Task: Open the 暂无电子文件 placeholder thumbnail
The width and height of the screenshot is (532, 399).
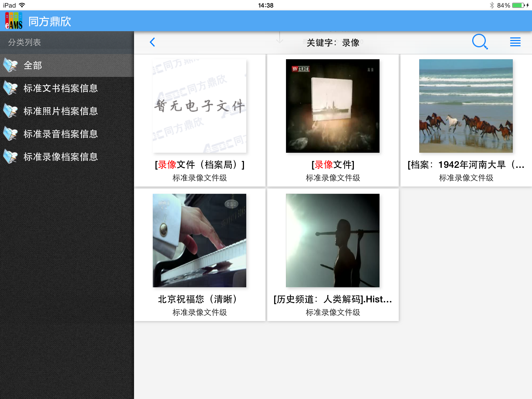Action: (x=199, y=106)
